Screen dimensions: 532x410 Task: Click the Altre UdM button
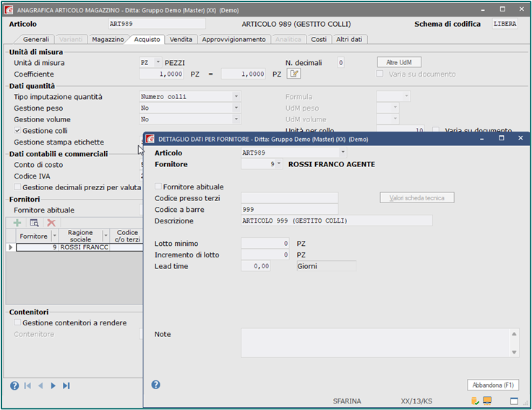pyautogui.click(x=399, y=62)
